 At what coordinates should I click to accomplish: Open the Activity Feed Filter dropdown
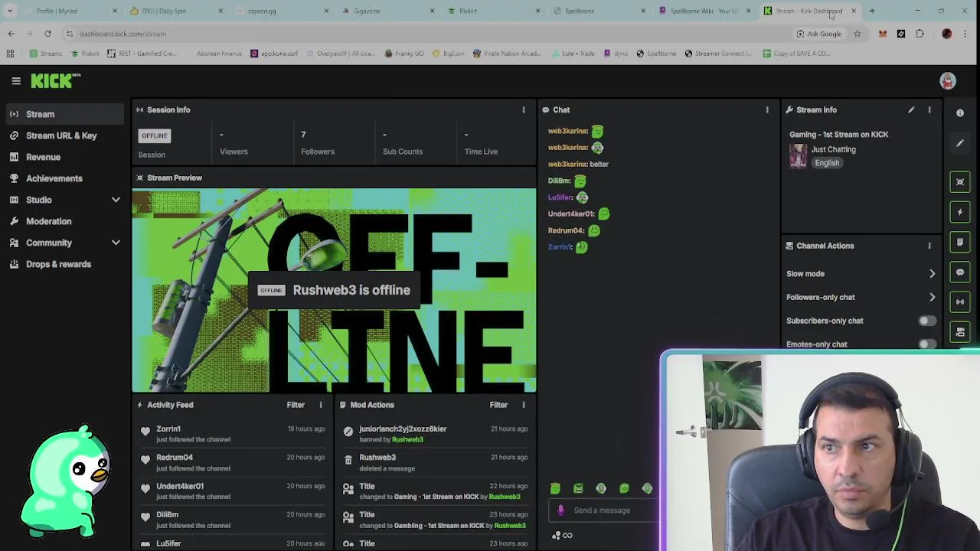point(296,405)
